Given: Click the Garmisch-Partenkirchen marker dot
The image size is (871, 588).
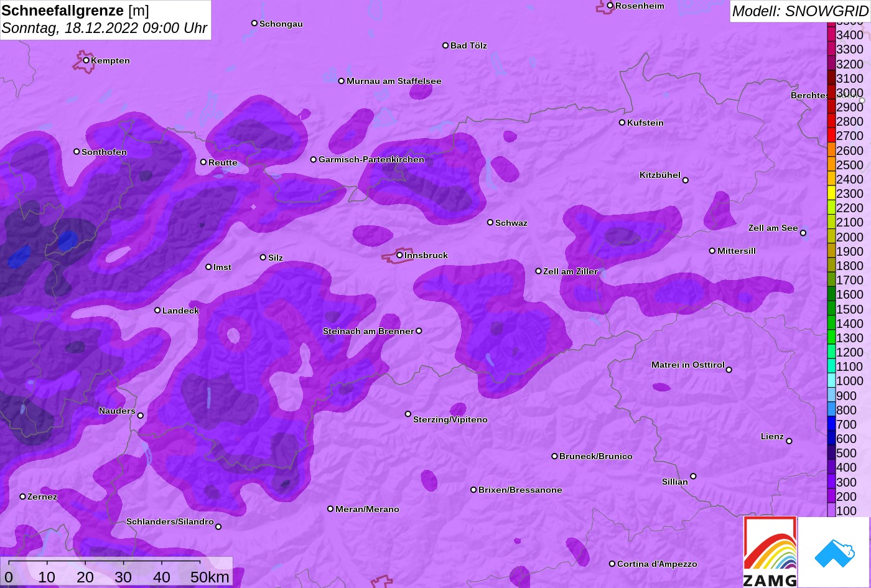Looking at the screenshot, I should pos(314,159).
